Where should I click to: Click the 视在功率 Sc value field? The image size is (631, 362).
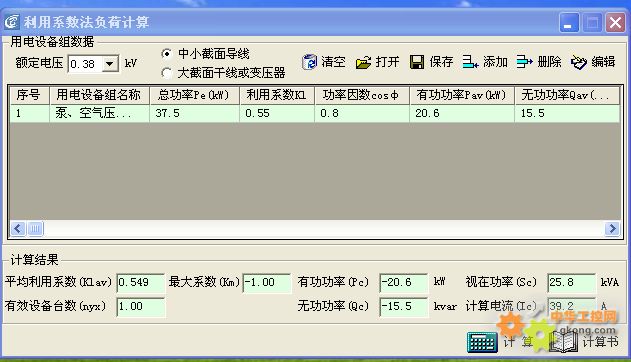(x=571, y=282)
